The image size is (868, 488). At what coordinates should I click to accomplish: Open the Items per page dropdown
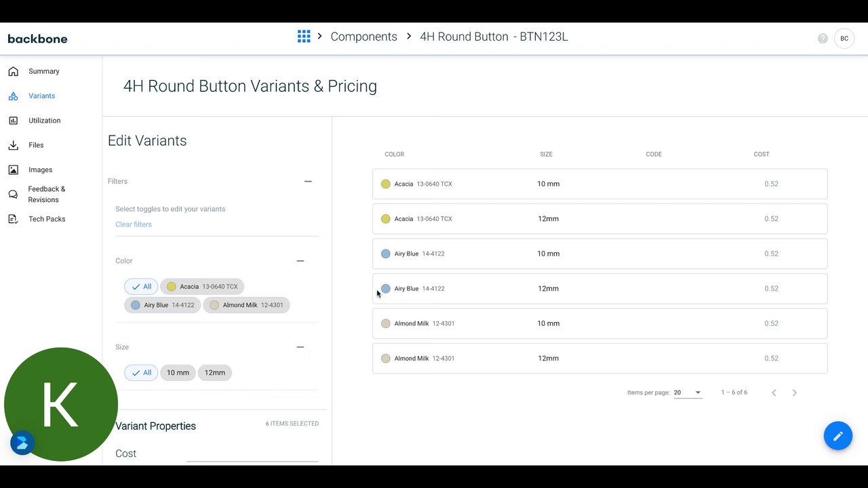click(x=688, y=392)
